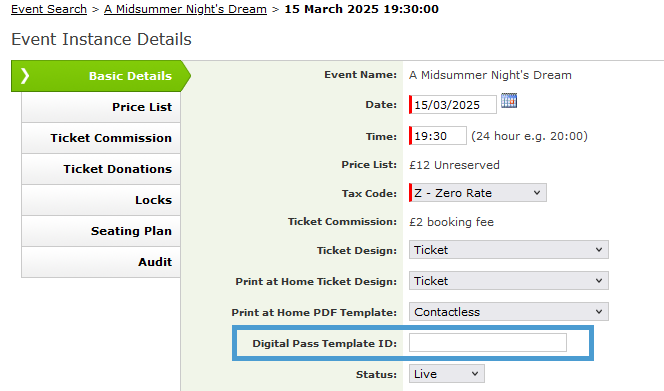Open the calendar date picker icon

[x=509, y=101]
